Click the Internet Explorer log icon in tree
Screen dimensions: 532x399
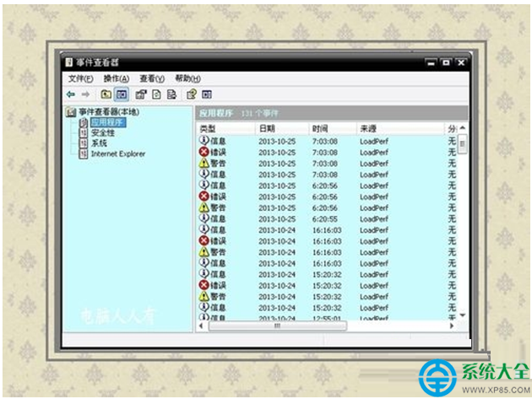pos(84,154)
